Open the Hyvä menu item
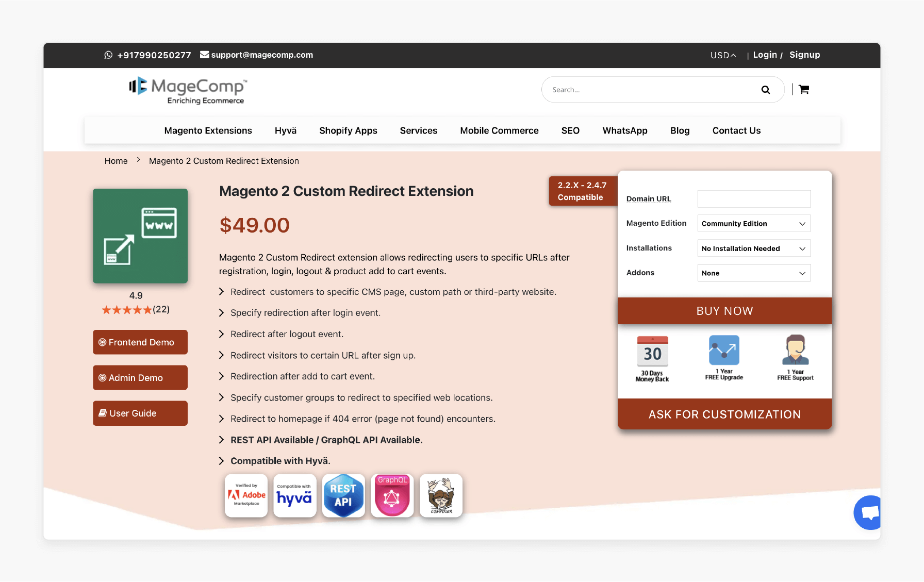The width and height of the screenshot is (924, 582). pos(286,130)
